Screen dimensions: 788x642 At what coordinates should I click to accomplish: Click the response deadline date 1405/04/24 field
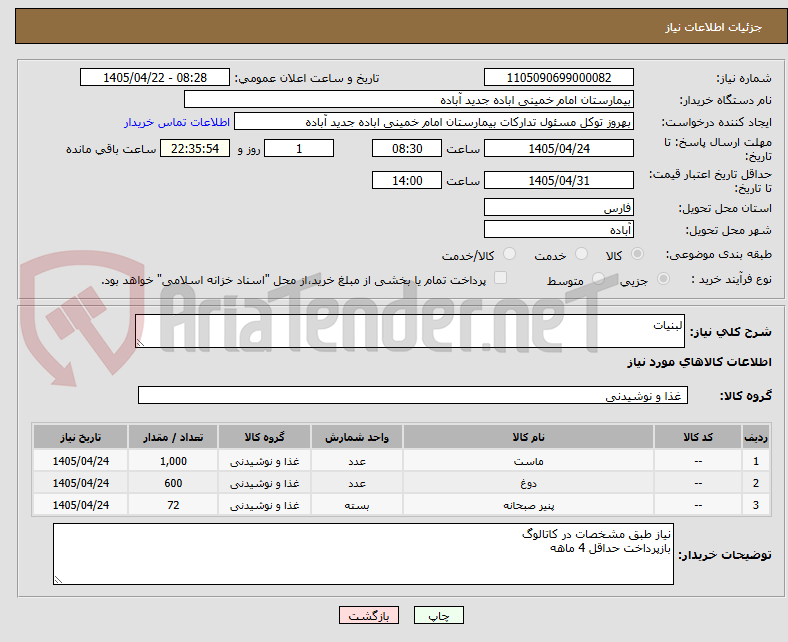(558, 148)
